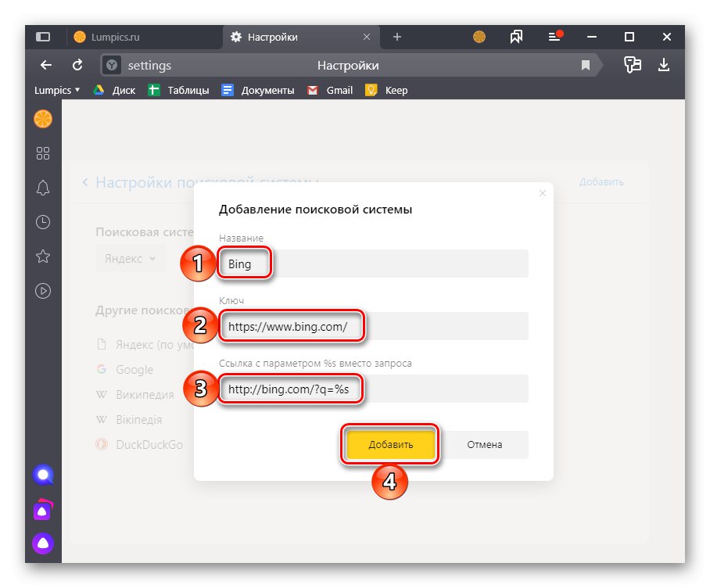
Task: Open the Gmail bookmark
Action: [330, 90]
